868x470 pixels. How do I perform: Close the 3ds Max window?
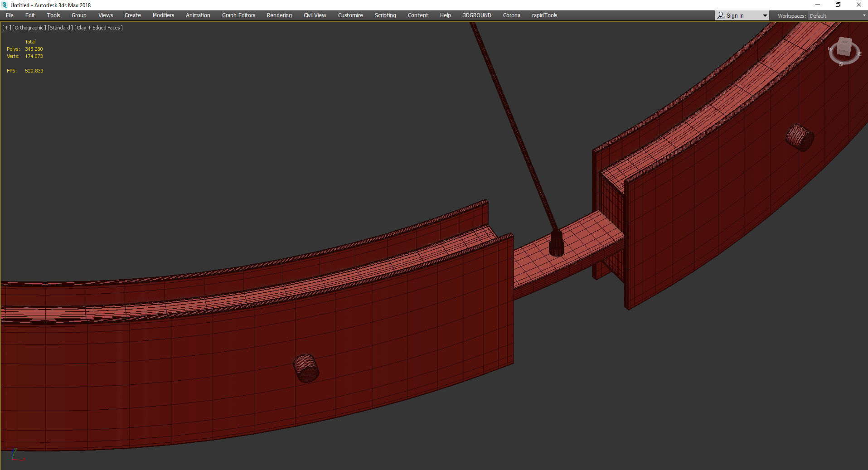pos(858,5)
